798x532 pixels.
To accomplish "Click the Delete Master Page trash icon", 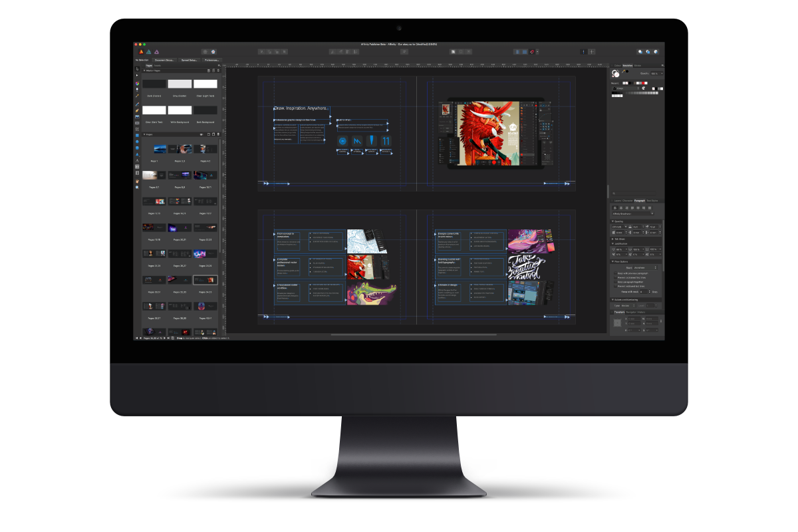I will (218, 70).
